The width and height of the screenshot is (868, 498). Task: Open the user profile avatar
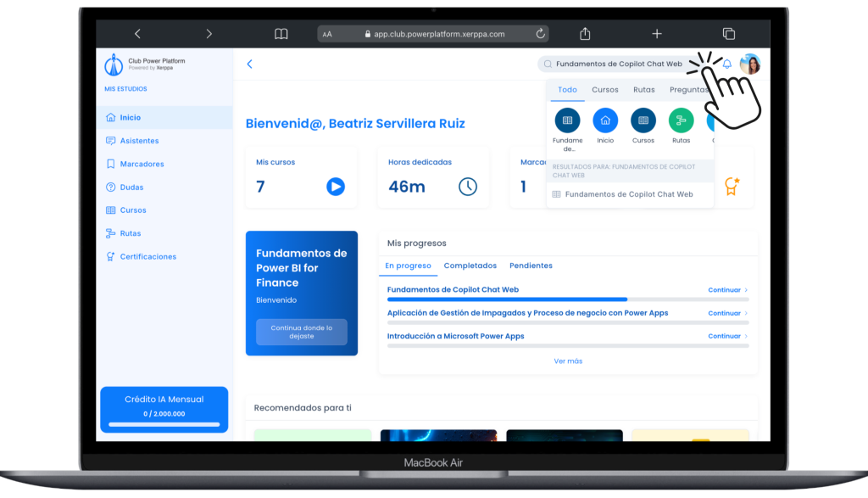click(x=750, y=64)
